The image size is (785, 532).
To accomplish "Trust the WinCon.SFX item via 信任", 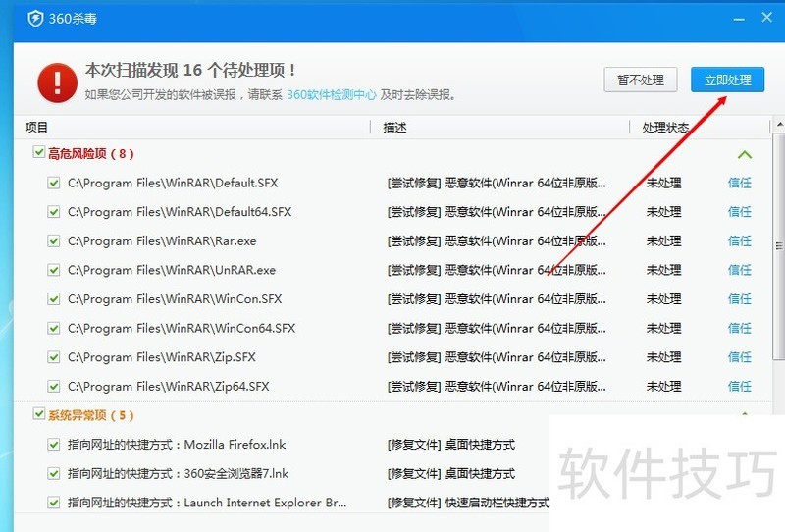I will [x=740, y=299].
